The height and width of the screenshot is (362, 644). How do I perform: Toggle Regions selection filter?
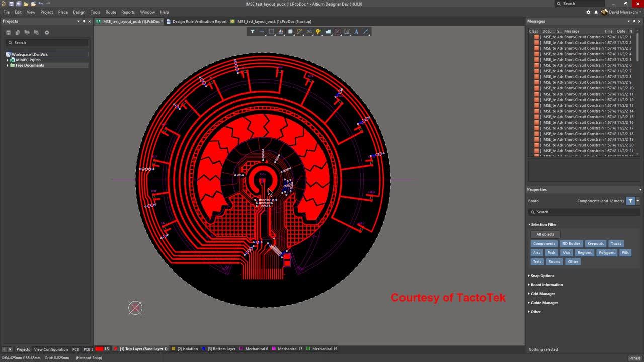pyautogui.click(x=585, y=253)
